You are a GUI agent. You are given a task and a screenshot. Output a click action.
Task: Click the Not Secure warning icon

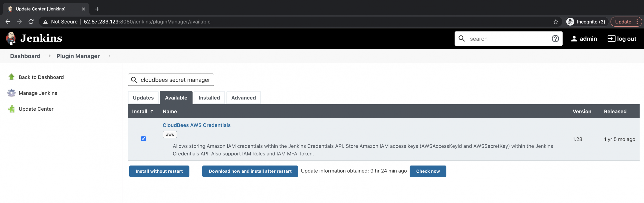[45, 22]
